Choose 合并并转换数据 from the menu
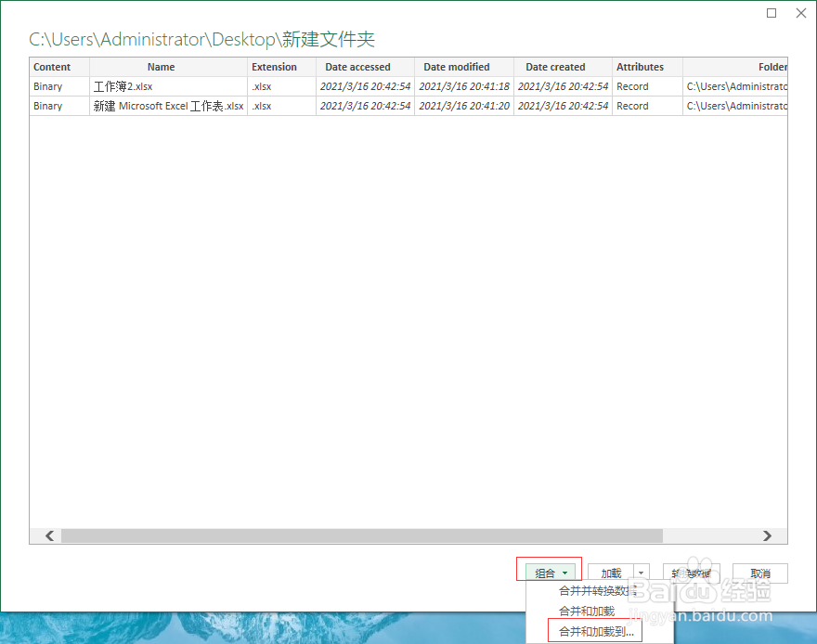 click(598, 591)
